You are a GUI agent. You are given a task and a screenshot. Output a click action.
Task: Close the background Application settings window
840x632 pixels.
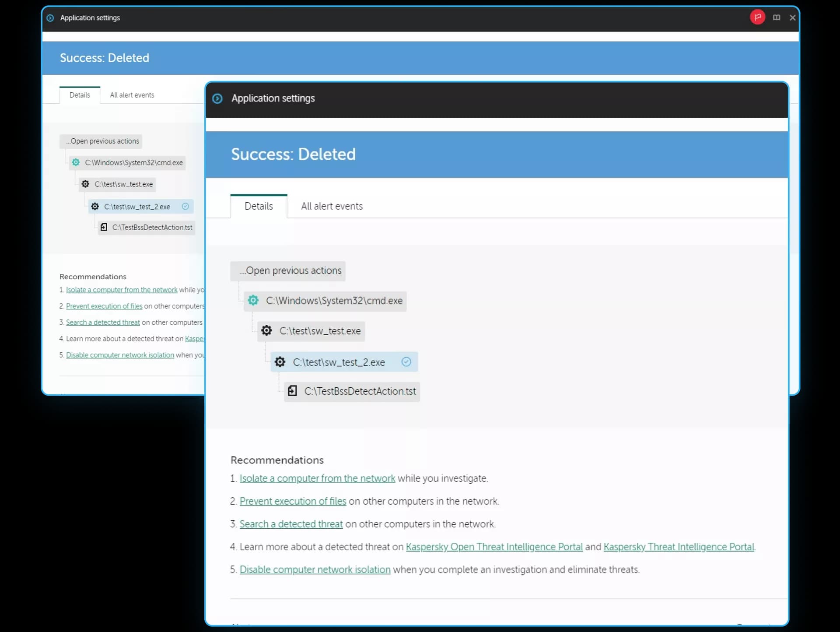[792, 18]
